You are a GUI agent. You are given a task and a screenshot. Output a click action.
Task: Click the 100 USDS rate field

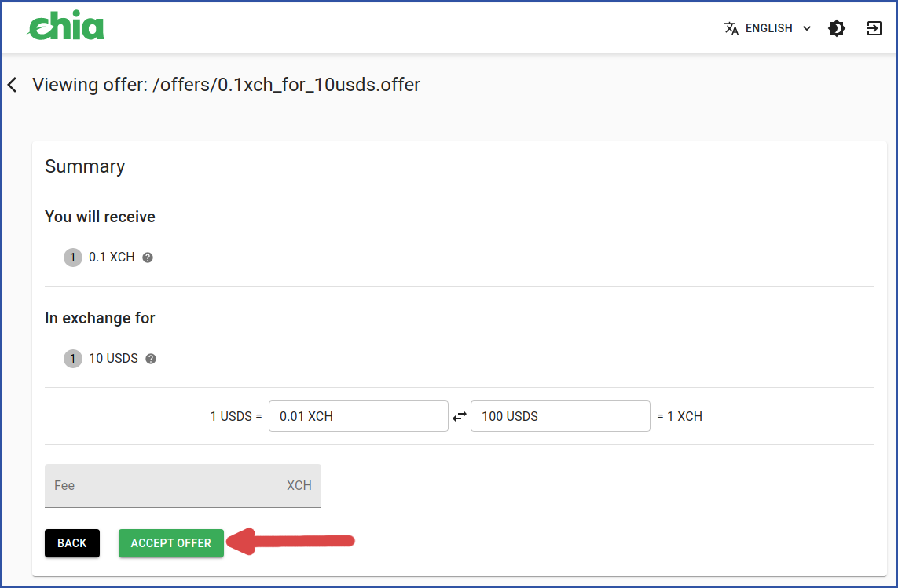[x=560, y=416]
